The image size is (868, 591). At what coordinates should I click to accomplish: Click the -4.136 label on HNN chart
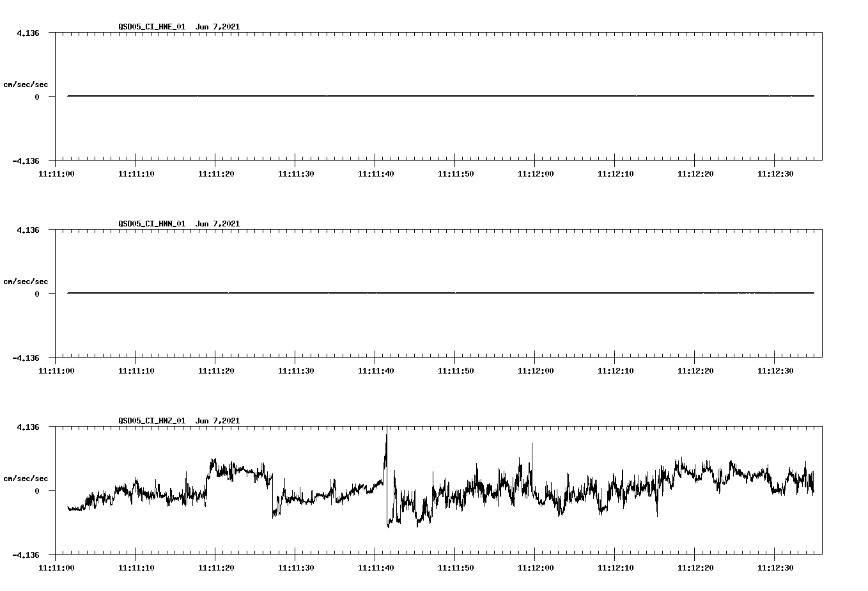[26, 358]
